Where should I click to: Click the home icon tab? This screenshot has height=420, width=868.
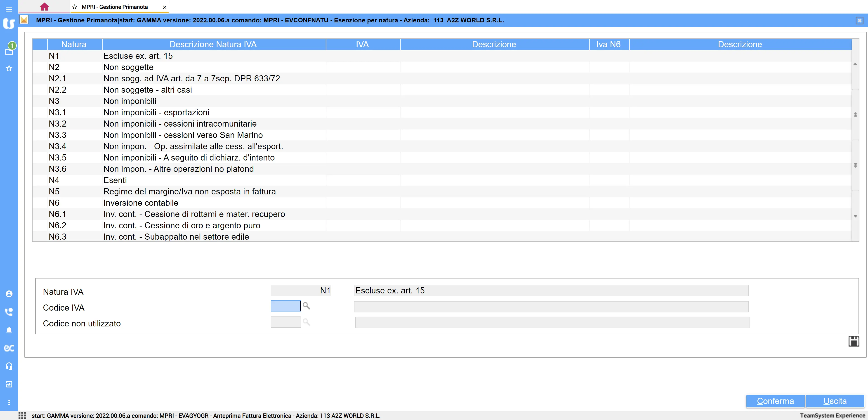pyautogui.click(x=44, y=7)
